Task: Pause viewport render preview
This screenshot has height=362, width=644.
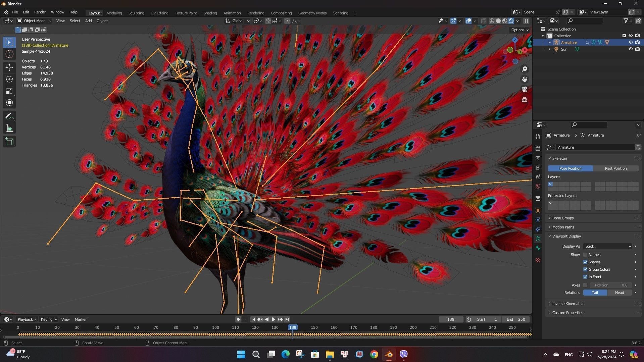Action: [526, 21]
